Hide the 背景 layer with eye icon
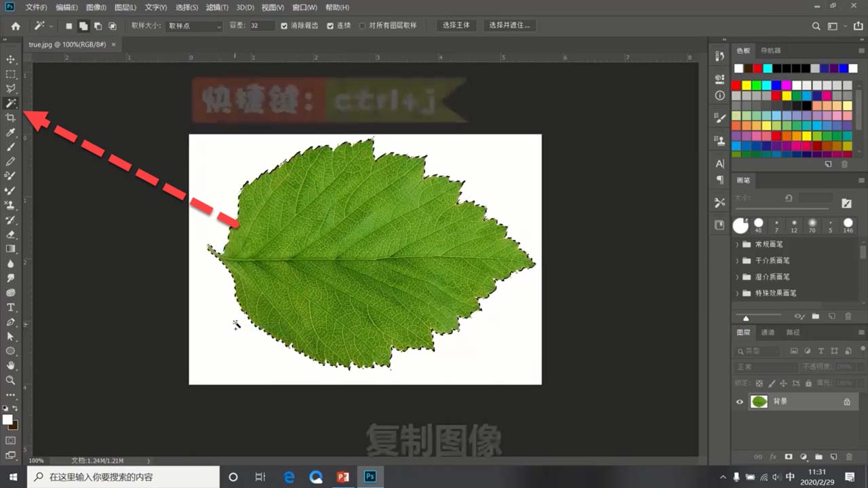Screen dimensions: 868x488 pyautogui.click(x=740, y=402)
